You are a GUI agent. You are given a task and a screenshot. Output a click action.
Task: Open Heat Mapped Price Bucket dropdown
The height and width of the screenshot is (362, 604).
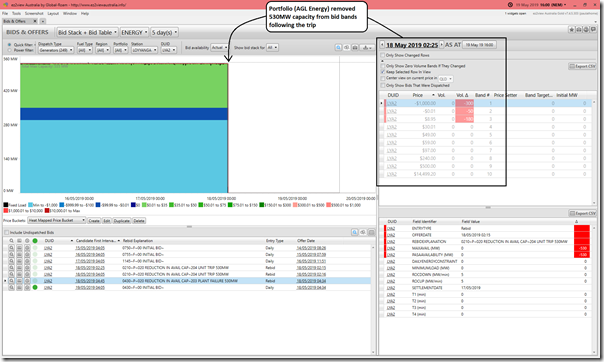pos(57,220)
